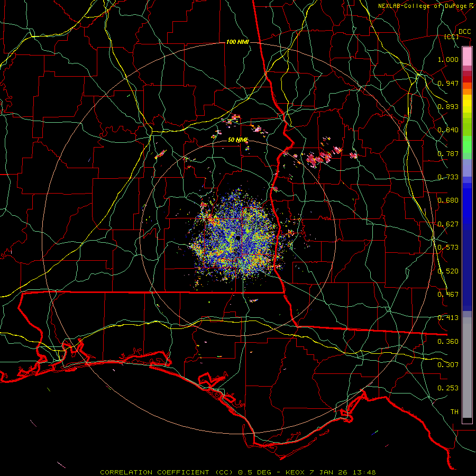Image resolution: width=476 pixels, height=476 pixels.
Task: Click the 0.413 color scale label
Action: point(448,318)
